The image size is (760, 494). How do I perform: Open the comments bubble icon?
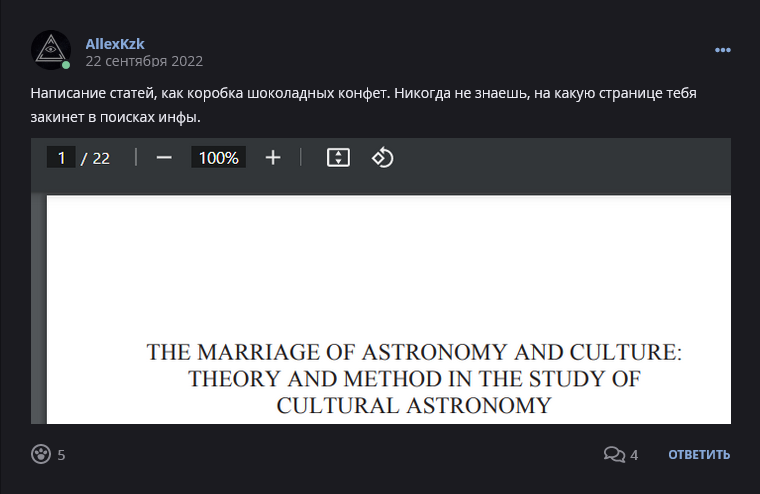pos(614,454)
